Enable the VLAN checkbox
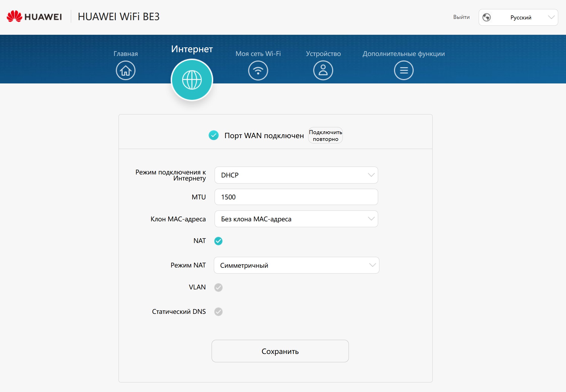 click(218, 287)
